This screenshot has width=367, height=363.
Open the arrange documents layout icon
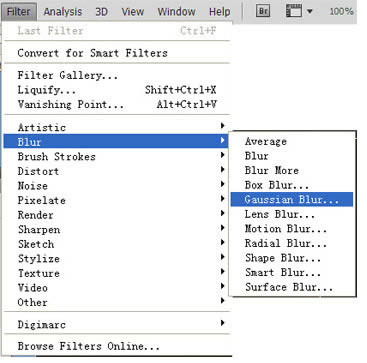point(294,11)
